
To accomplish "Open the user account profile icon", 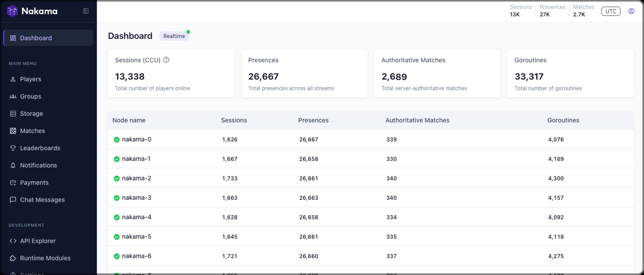I will (631, 11).
